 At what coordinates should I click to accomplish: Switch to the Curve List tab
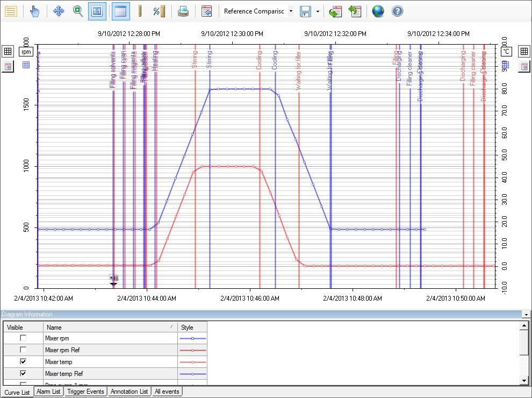(x=17, y=392)
